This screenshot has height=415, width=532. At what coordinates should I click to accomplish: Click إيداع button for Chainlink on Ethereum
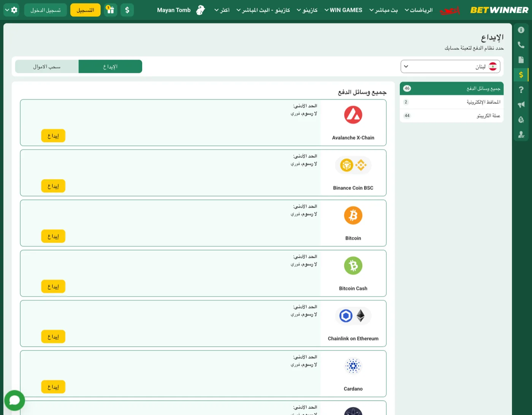53,336
